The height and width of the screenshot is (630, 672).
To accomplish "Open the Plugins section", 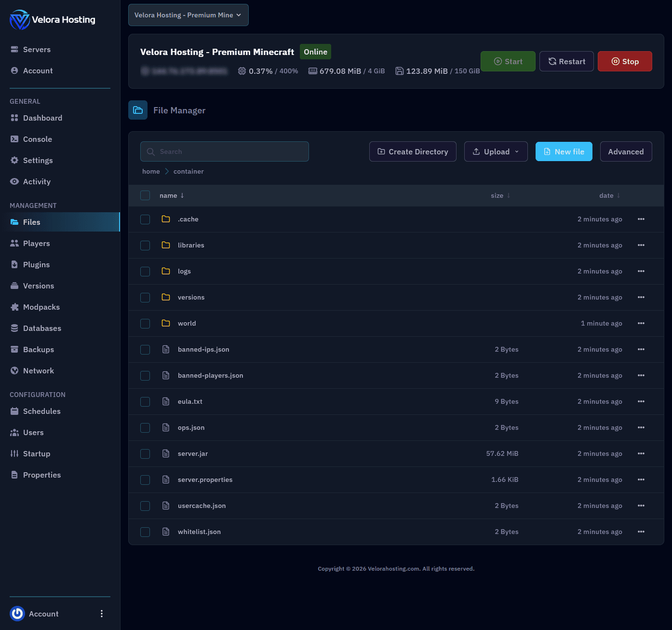I will (x=36, y=264).
